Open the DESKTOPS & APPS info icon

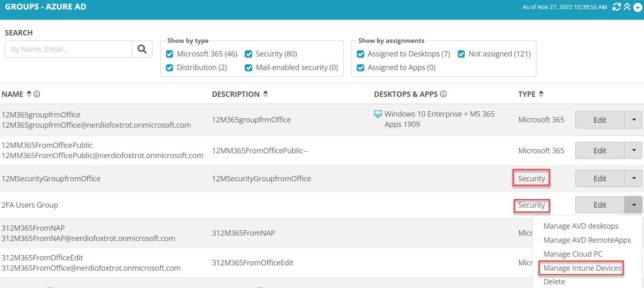[x=443, y=94]
